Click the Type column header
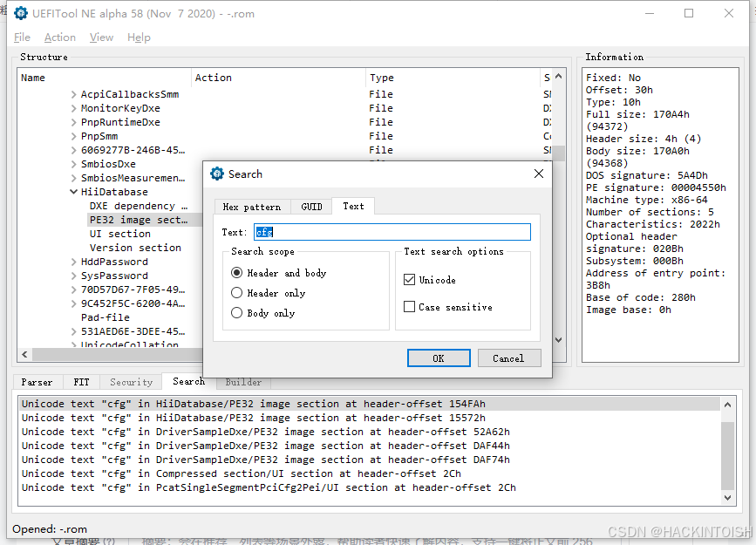756x545 pixels. point(453,78)
